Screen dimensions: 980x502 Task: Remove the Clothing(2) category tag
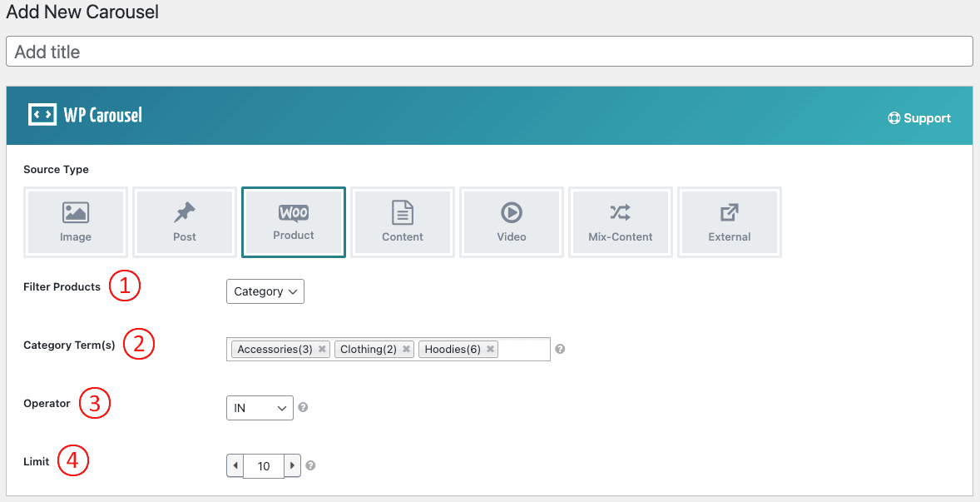[406, 350]
